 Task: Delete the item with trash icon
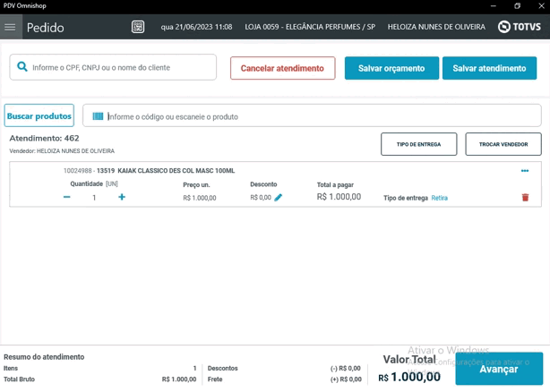(525, 198)
